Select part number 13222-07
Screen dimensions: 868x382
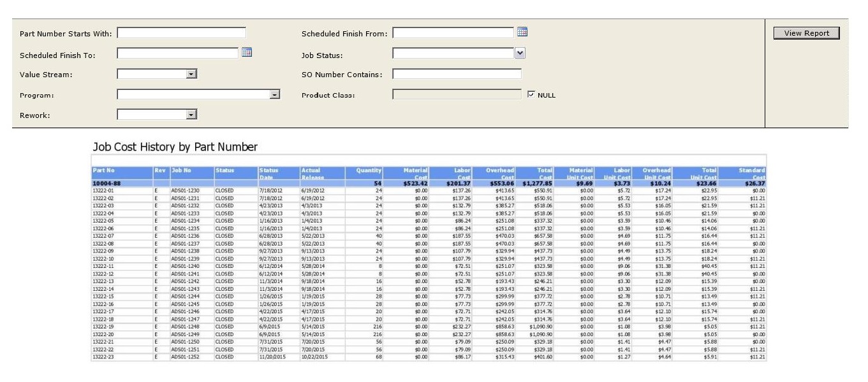103,236
